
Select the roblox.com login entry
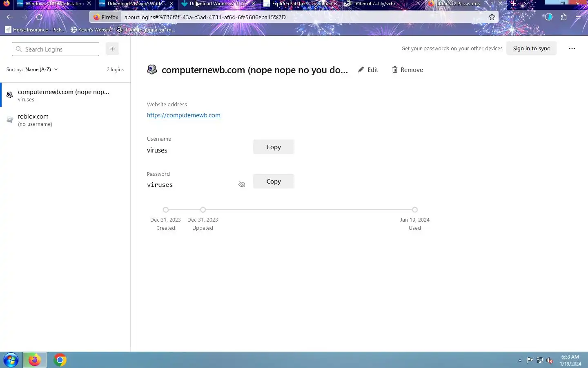tap(65, 120)
